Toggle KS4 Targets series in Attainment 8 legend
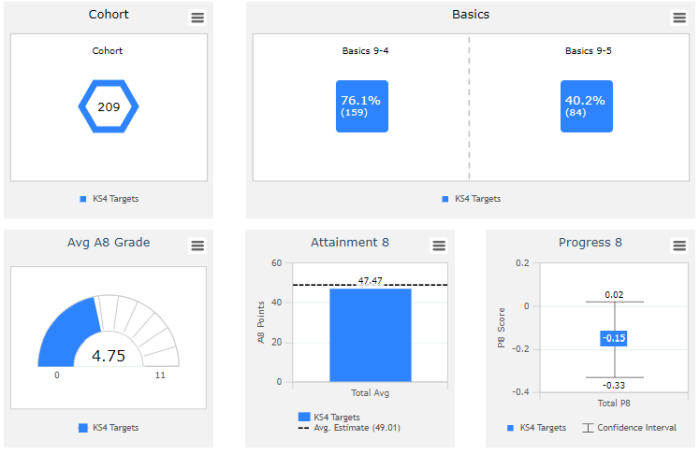Screen dimensions: 700x455 pyautogui.click(x=329, y=417)
